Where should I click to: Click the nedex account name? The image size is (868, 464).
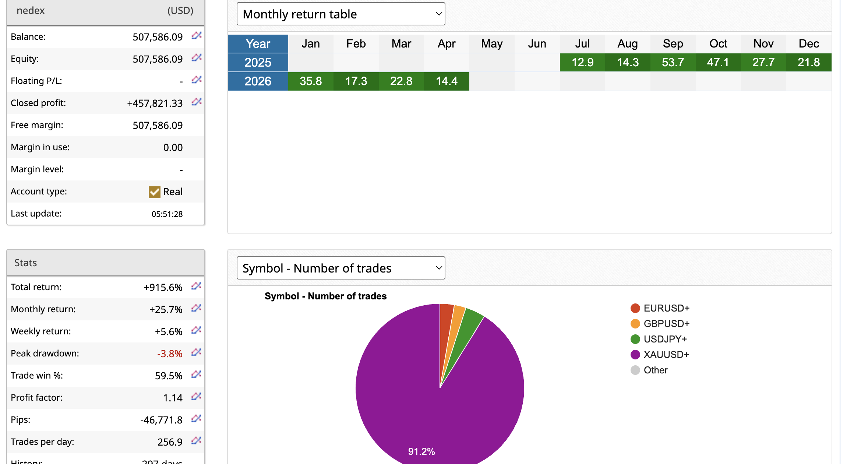[31, 10]
